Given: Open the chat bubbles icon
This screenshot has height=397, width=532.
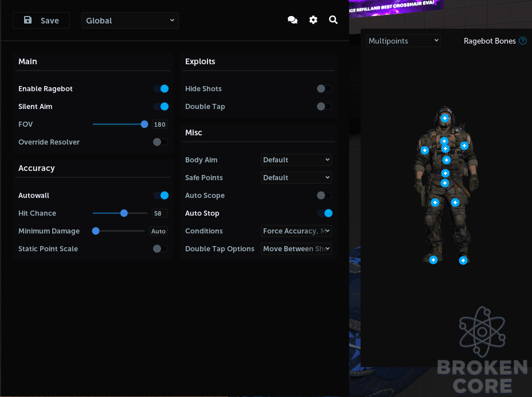Looking at the screenshot, I should (292, 20).
